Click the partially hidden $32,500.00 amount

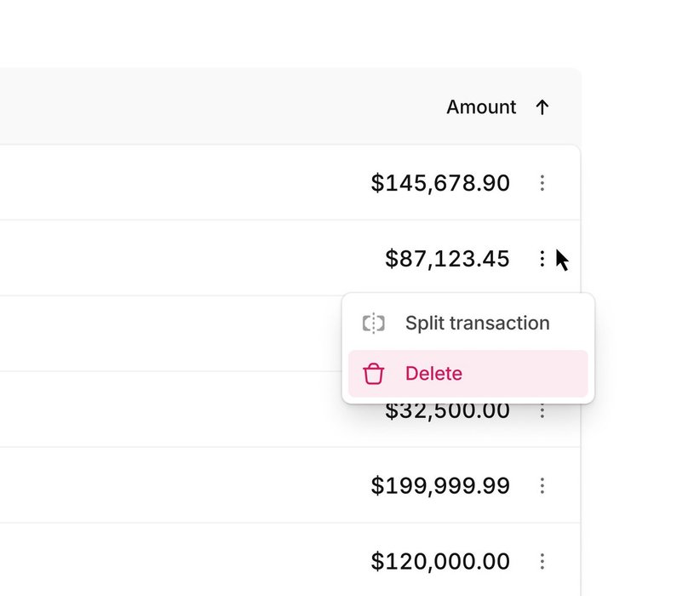447,412
